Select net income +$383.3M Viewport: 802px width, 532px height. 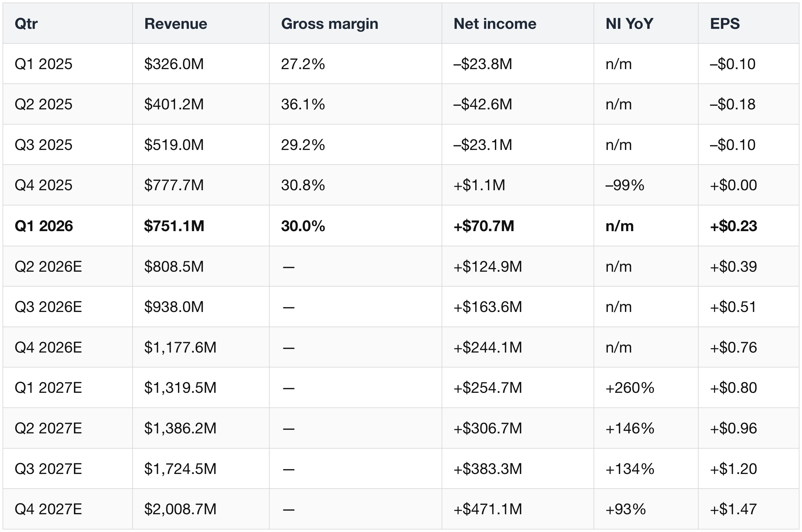click(x=488, y=469)
